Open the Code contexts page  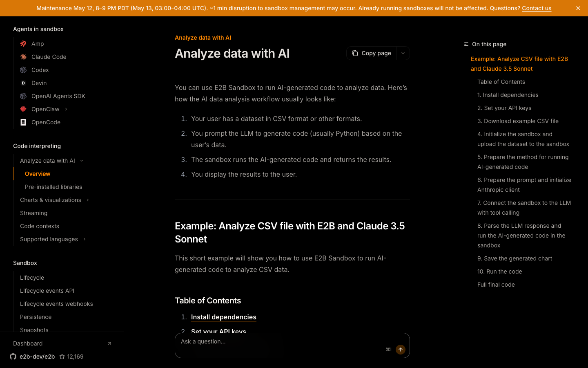(40, 226)
